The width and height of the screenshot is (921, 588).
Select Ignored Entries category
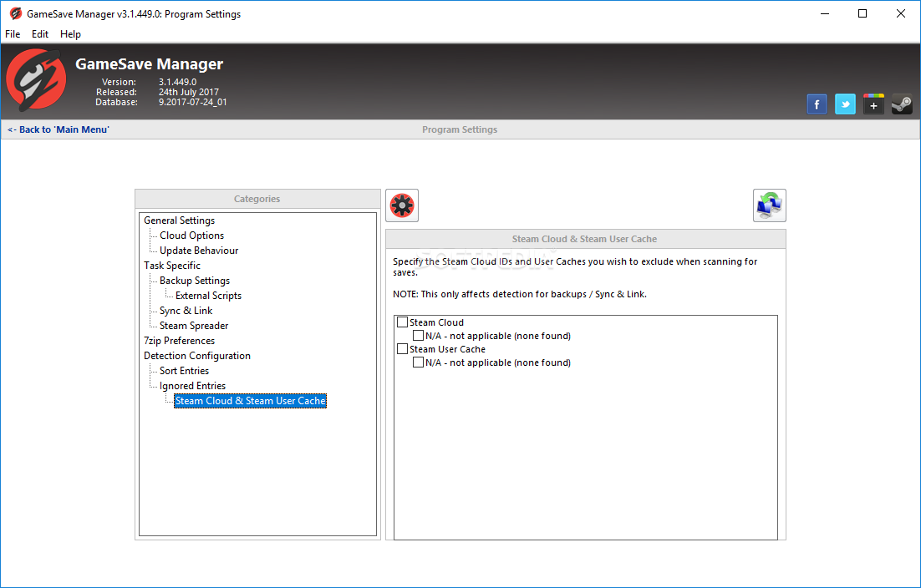point(192,386)
